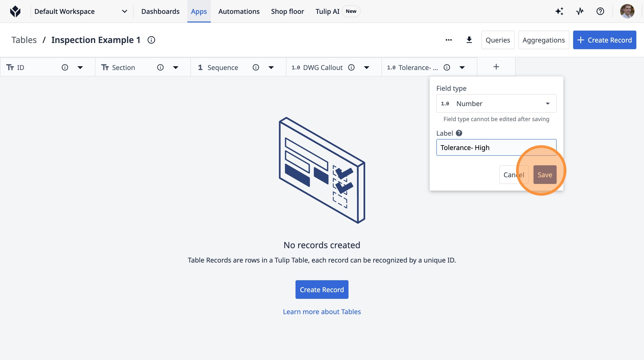The width and height of the screenshot is (644, 360).
Task: Expand the Section column dropdown arrow
Action: [x=175, y=68]
